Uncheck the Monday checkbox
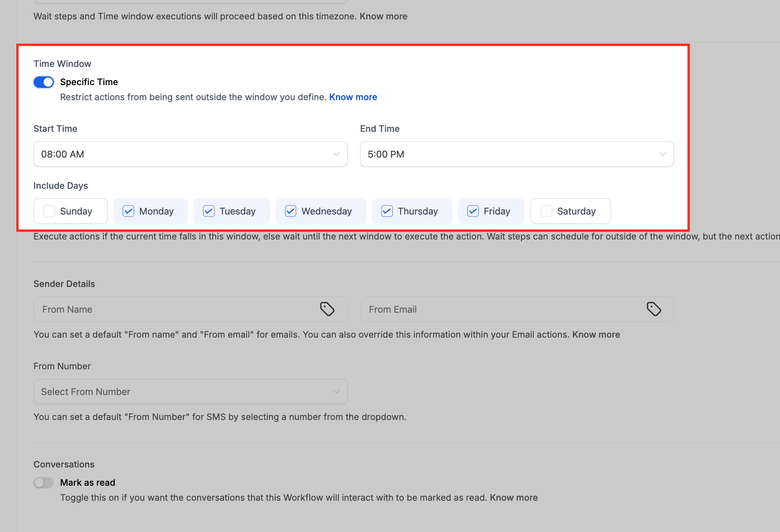The image size is (780, 532). 129,211
